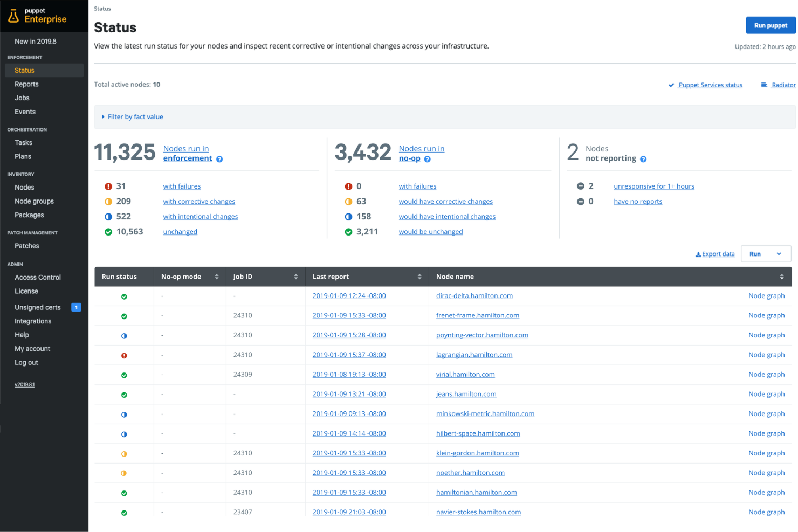Click the Puppet Services status checkmark icon
The image size is (798, 532).
[x=671, y=85]
